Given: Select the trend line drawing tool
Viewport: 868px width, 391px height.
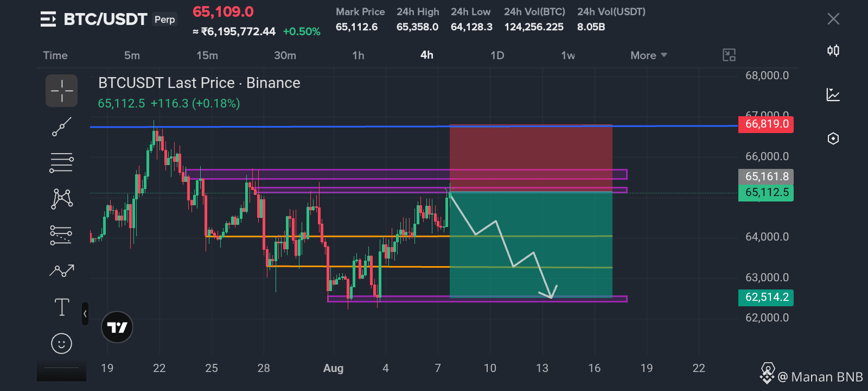Looking at the screenshot, I should pos(61,127).
